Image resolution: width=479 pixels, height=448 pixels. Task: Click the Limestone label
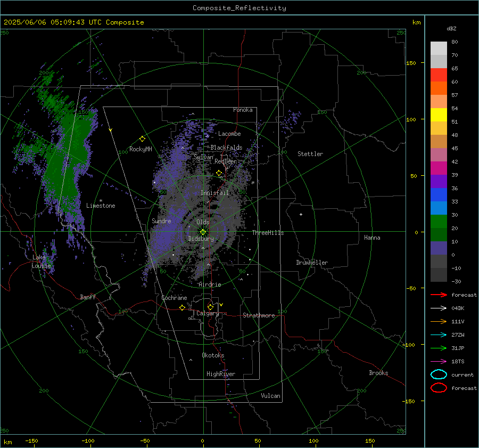click(x=101, y=206)
